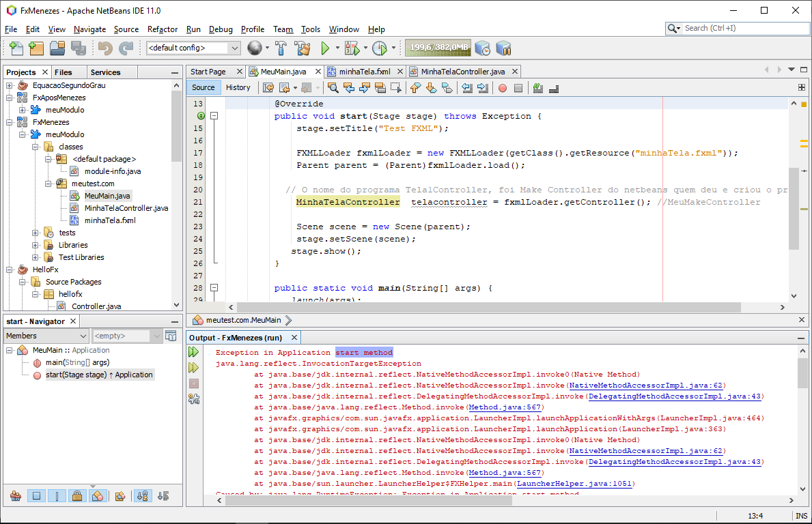
Task: Shift Line Right in editor toolbar
Action: (x=483, y=88)
